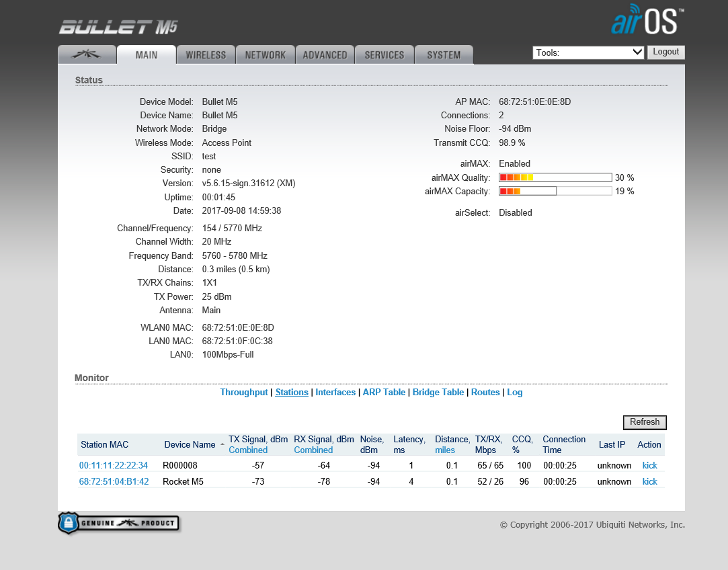Open the NETWORK tab
The width and height of the screenshot is (728, 570).
pos(265,54)
